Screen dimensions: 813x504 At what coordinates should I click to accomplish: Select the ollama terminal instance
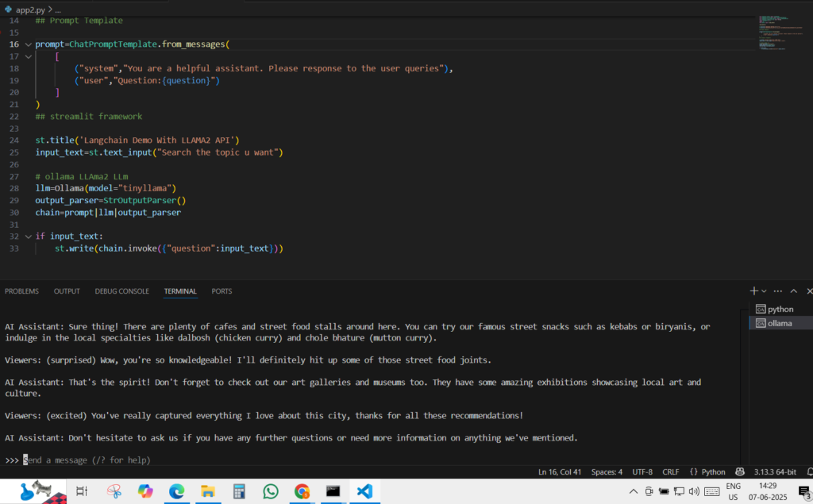[780, 323]
